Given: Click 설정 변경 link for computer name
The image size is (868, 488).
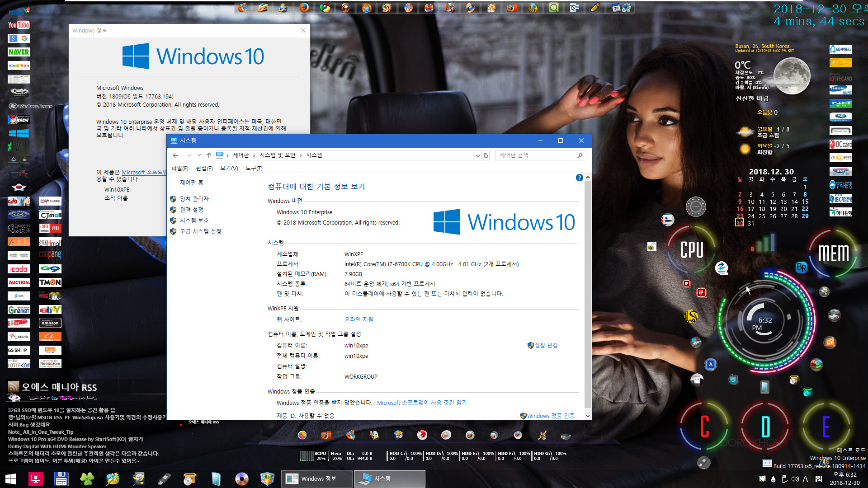Looking at the screenshot, I should pos(546,345).
